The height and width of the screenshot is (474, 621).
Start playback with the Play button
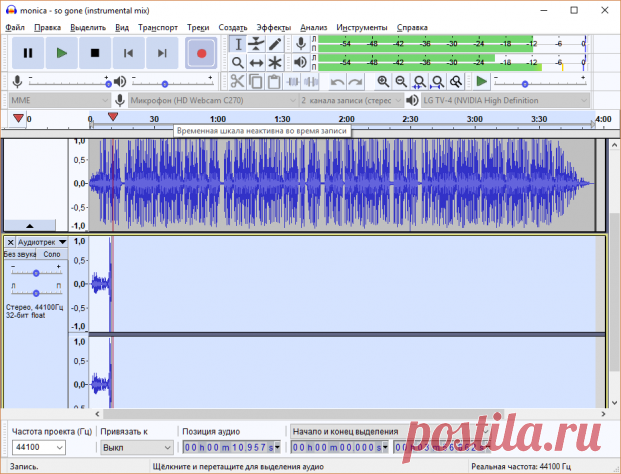pos(61,53)
